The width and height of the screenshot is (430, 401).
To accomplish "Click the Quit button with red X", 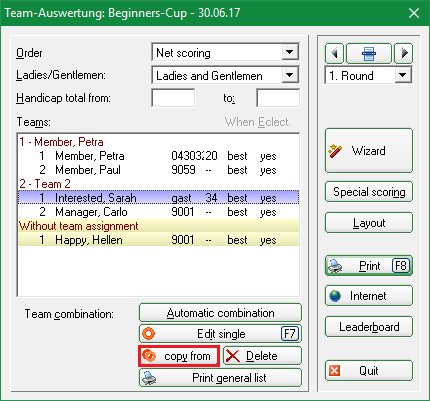I will coord(369,371).
